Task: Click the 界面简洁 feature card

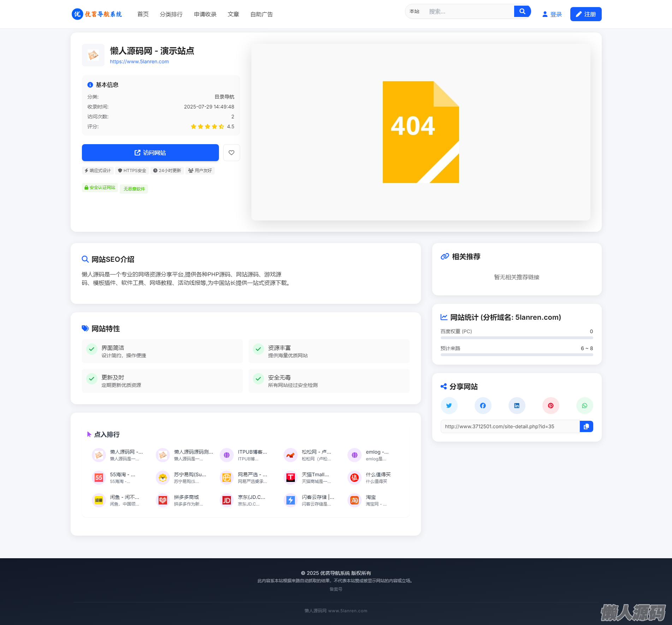Action: coord(162,351)
